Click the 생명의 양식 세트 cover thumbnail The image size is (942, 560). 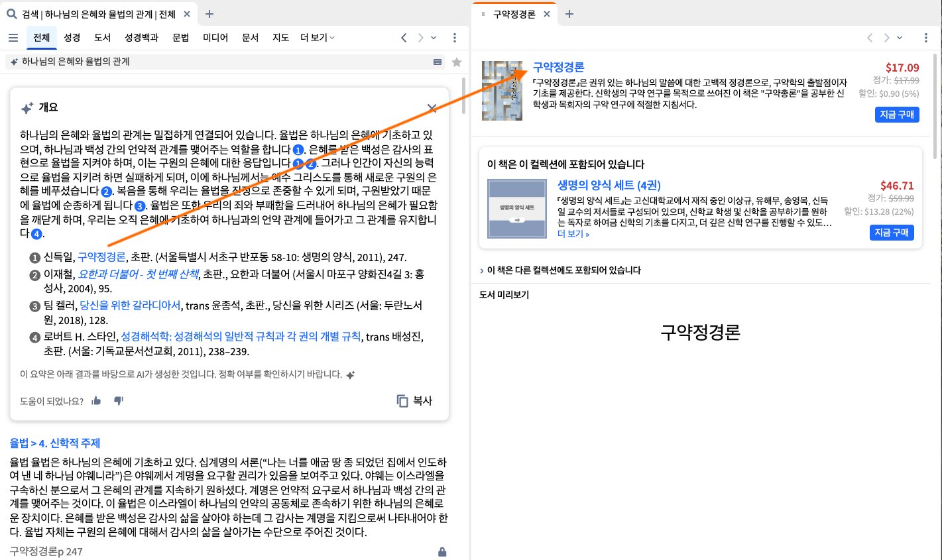517,209
